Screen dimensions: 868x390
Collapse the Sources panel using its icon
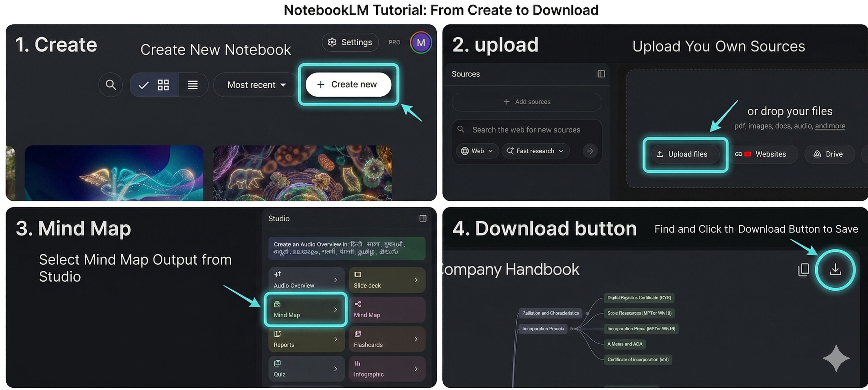point(601,74)
